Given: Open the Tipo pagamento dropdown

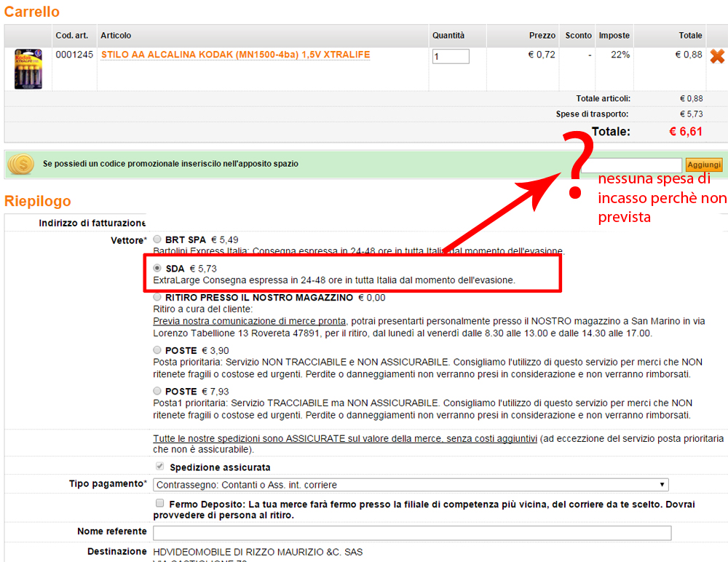Looking at the screenshot, I should [411, 484].
